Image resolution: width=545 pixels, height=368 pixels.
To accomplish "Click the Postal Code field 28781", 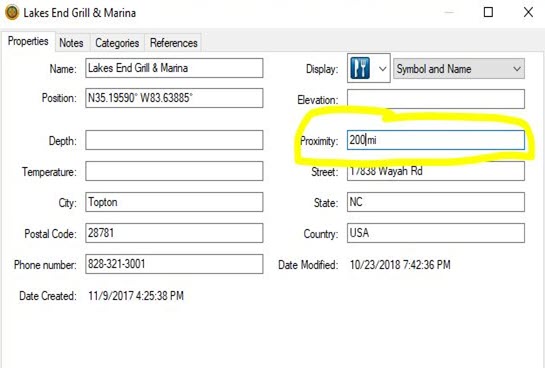I will point(174,233).
